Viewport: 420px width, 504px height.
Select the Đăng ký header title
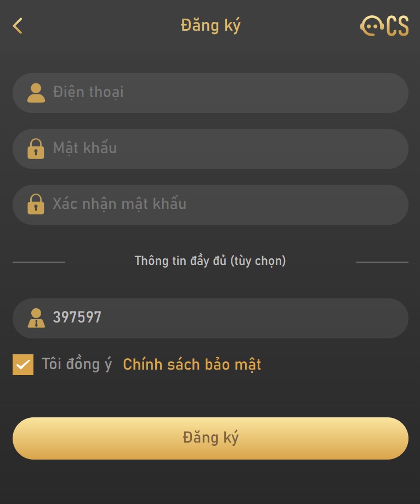pyautogui.click(x=210, y=25)
